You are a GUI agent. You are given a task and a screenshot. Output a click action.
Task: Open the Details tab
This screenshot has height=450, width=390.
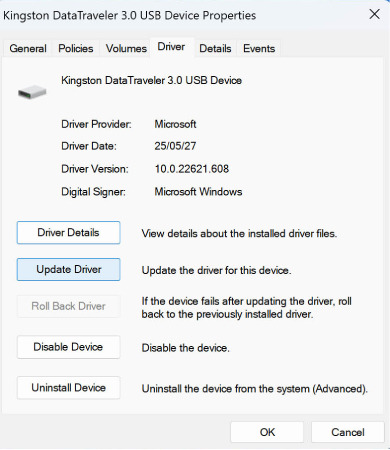pos(215,48)
